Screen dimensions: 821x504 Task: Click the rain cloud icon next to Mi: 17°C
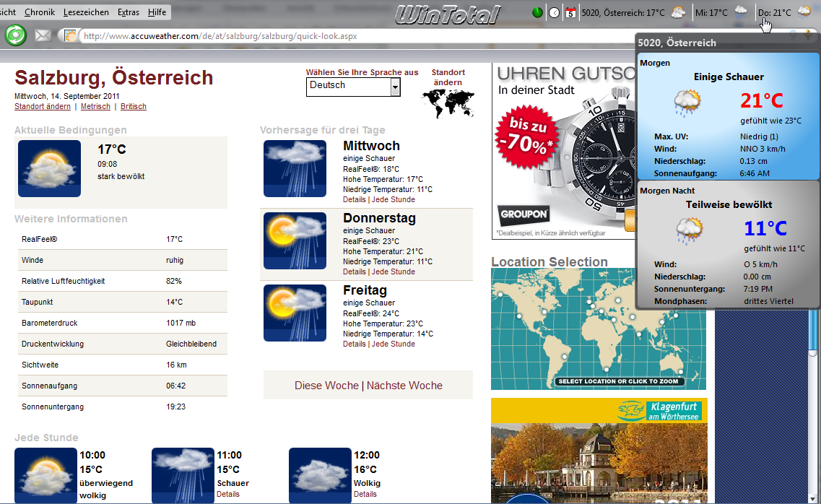click(741, 12)
